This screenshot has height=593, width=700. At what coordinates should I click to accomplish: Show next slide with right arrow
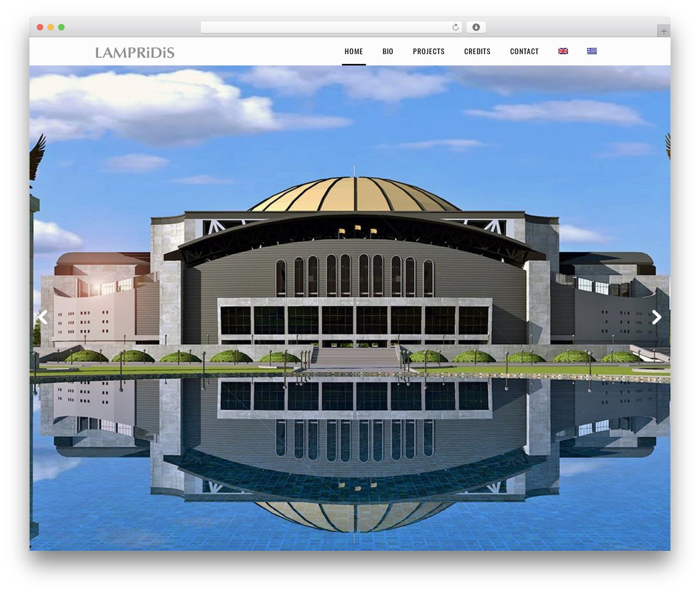656,317
